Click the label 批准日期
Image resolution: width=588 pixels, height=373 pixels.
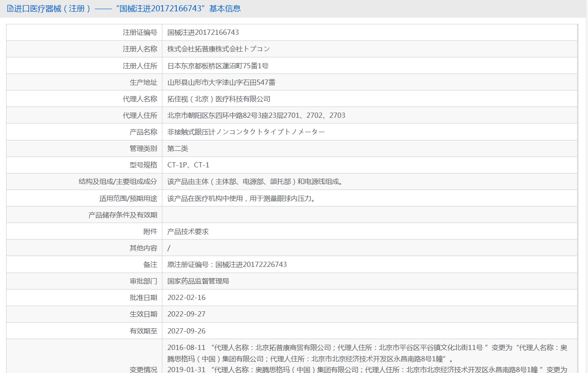click(143, 297)
